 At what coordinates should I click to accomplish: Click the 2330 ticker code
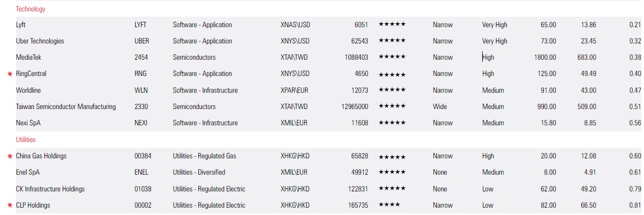coord(141,107)
